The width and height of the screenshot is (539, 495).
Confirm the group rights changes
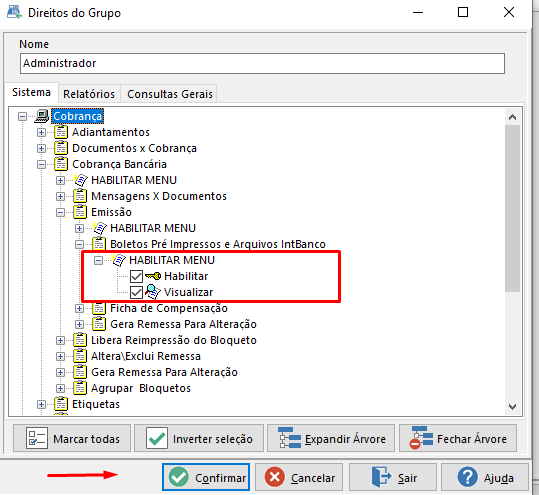(x=206, y=477)
